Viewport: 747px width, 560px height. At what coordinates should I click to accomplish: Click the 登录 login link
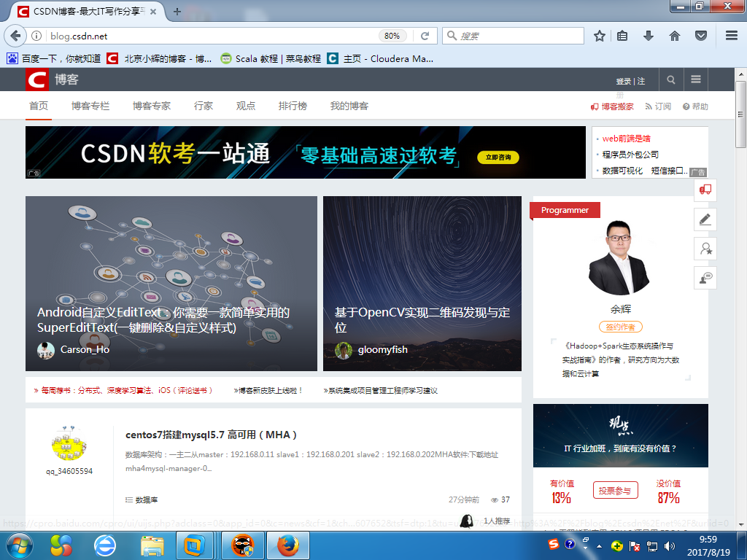[x=623, y=82]
